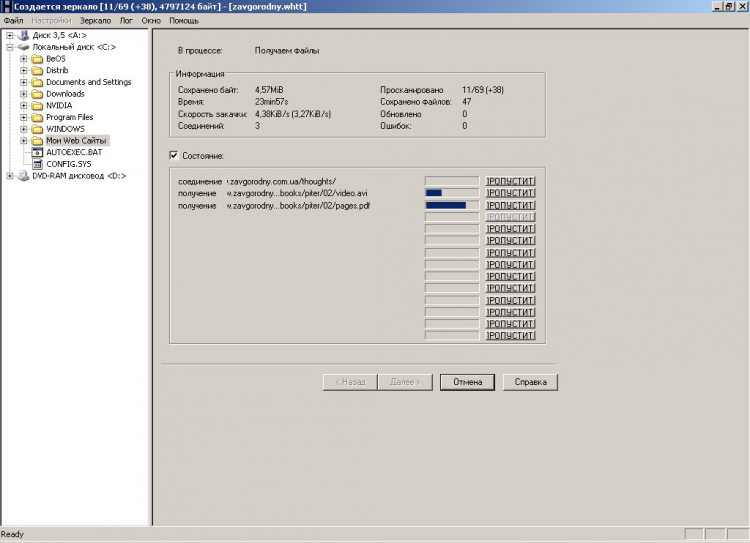750x543 pixels.
Task: Click the Справка button
Action: tap(530, 382)
